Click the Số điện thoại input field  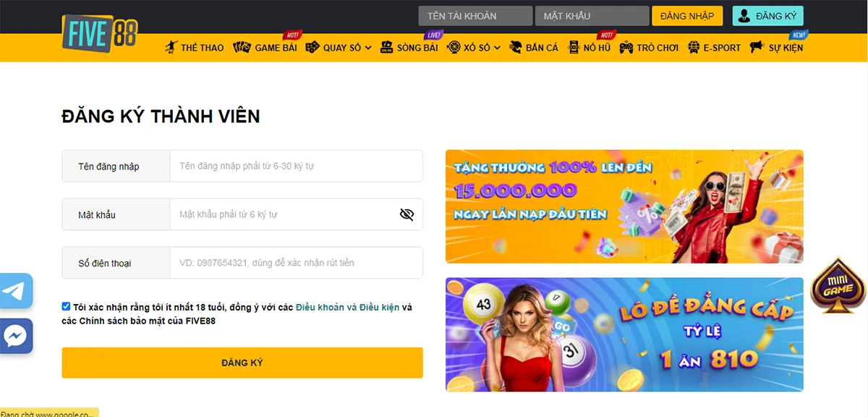[x=296, y=263]
